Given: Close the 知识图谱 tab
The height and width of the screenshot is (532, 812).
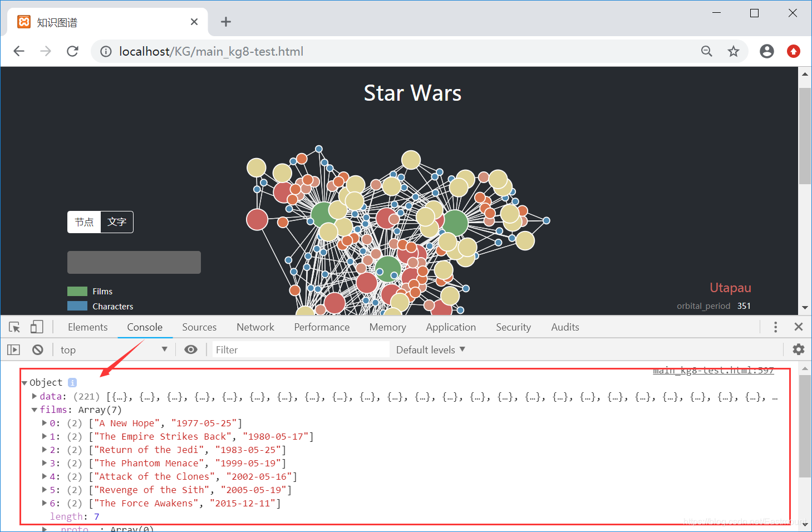Looking at the screenshot, I should [x=194, y=22].
